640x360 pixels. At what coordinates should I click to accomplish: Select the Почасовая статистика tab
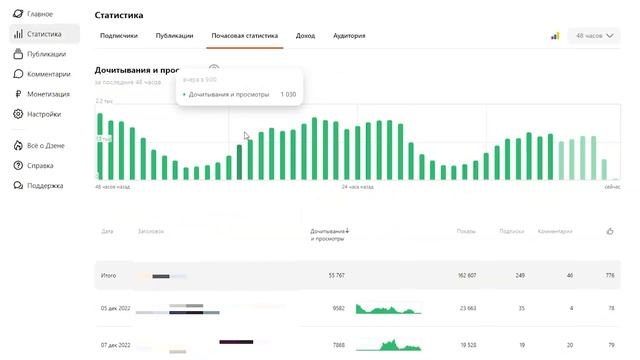point(244,36)
